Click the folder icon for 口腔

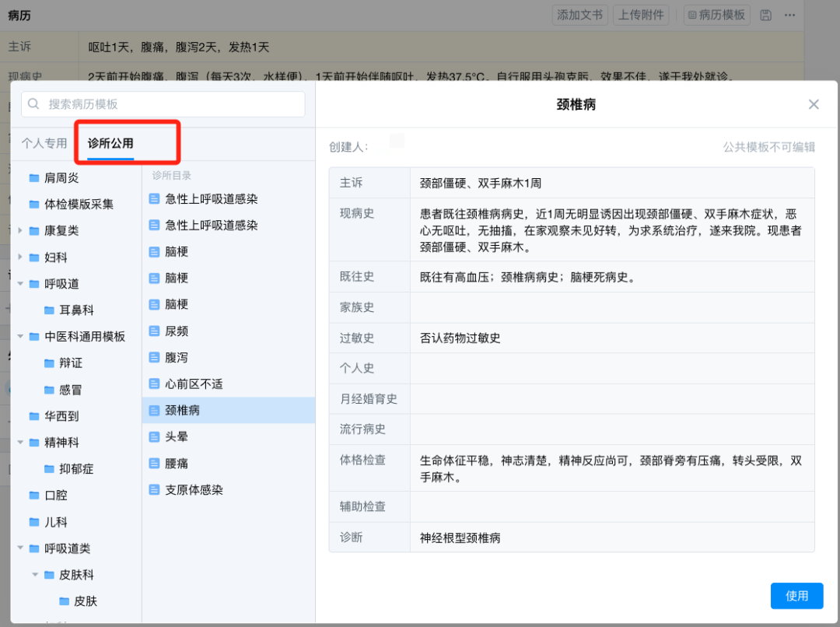pyautogui.click(x=34, y=496)
